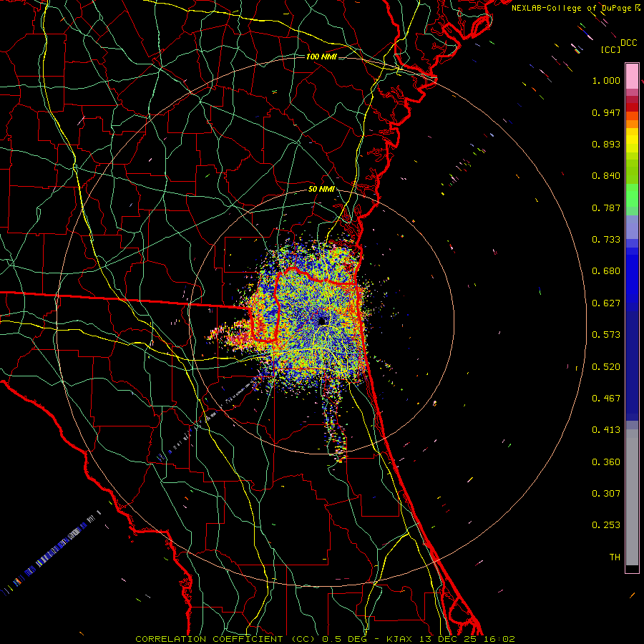Click the [CC] units label
This screenshot has height=644, width=644.
[610, 49]
